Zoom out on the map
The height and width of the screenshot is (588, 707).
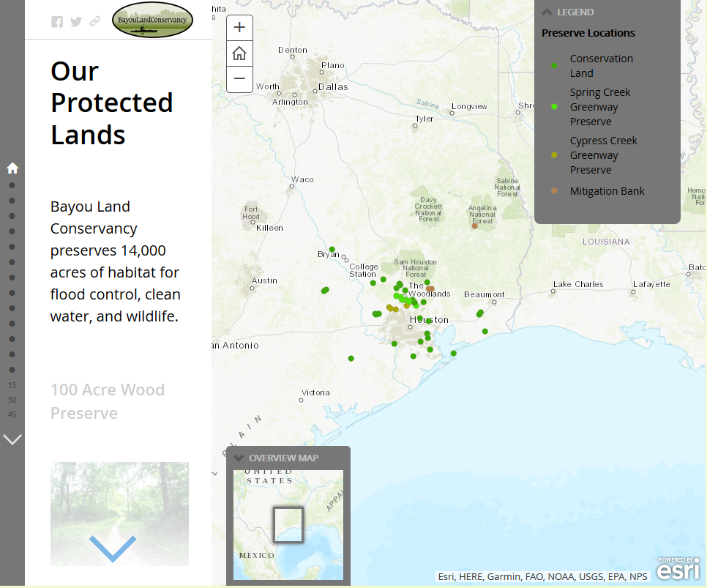coord(239,79)
